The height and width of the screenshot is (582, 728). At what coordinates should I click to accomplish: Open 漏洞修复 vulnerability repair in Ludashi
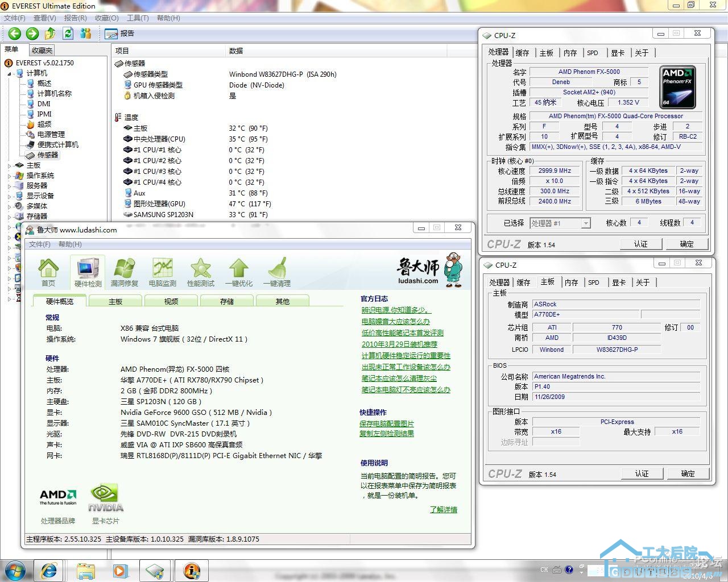click(125, 272)
